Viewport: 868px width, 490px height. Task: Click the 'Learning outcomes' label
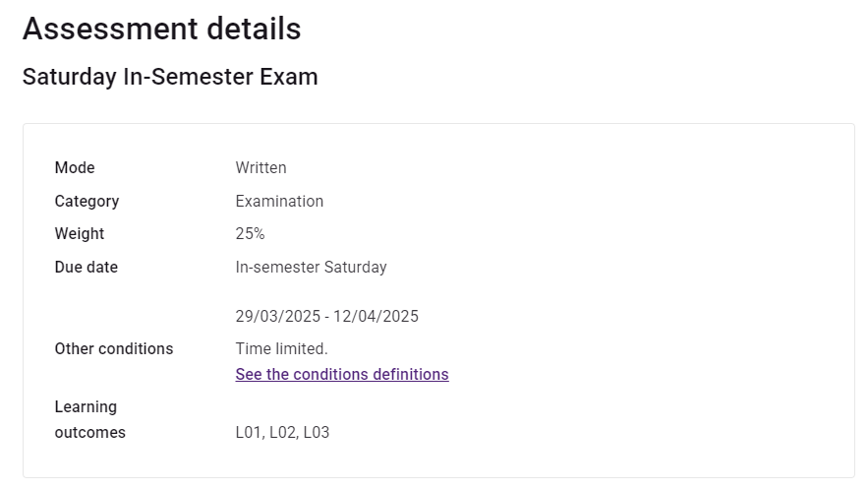point(90,419)
